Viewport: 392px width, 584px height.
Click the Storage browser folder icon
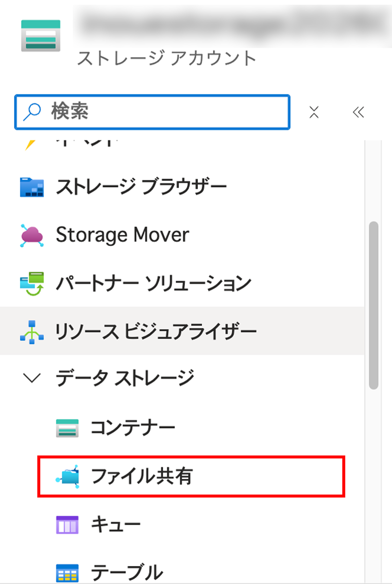[x=32, y=187]
